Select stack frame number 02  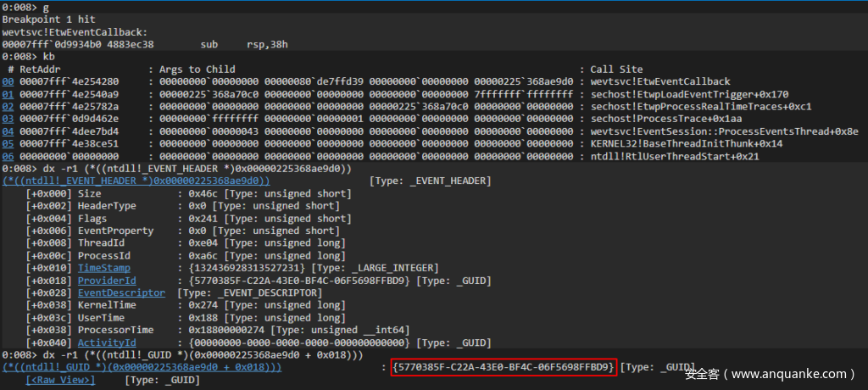point(8,107)
